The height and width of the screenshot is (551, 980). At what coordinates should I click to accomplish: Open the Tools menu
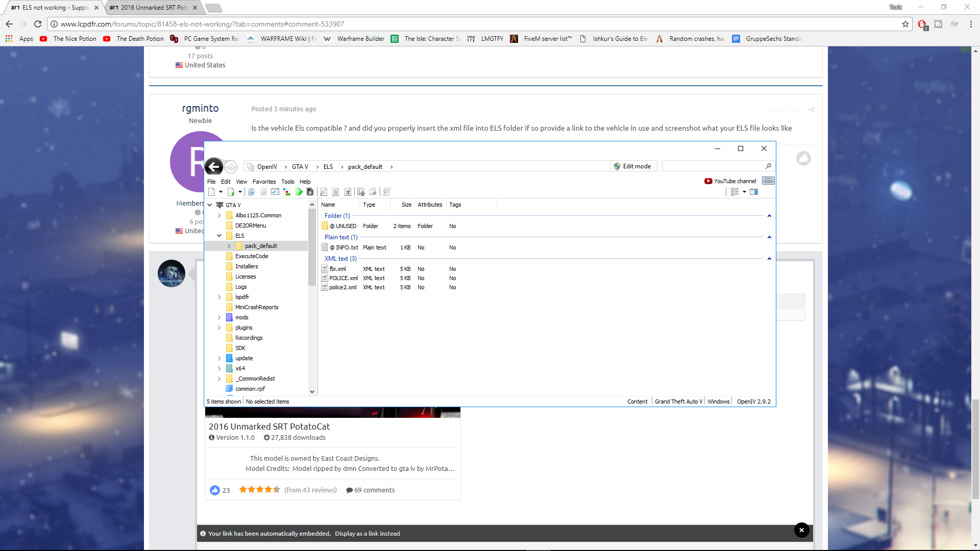[287, 182]
